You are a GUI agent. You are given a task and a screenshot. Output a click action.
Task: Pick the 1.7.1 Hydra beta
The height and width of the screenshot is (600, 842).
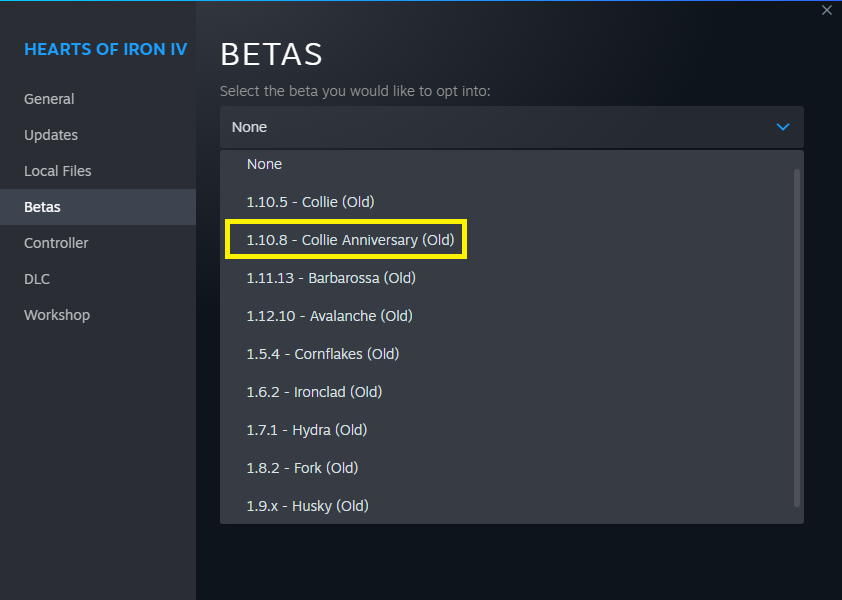point(306,429)
